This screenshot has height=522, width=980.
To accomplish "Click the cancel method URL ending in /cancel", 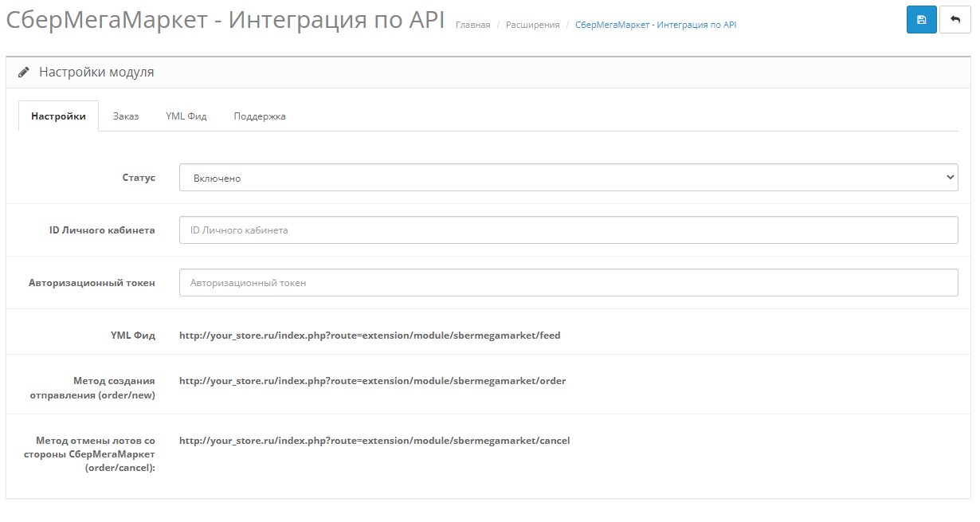I will (x=374, y=441).
